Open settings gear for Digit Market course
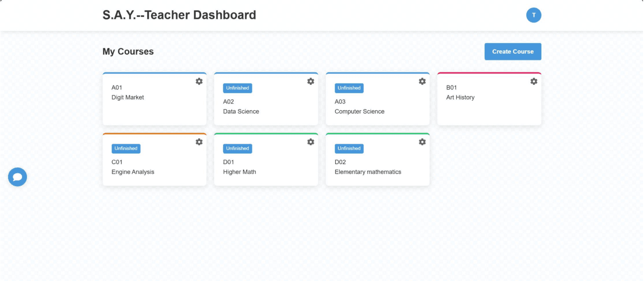 (199, 82)
